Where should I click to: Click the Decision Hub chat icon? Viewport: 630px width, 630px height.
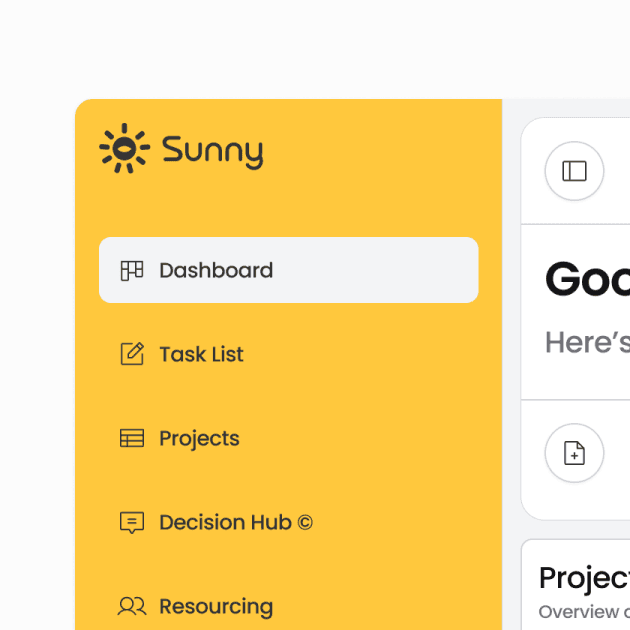132,522
